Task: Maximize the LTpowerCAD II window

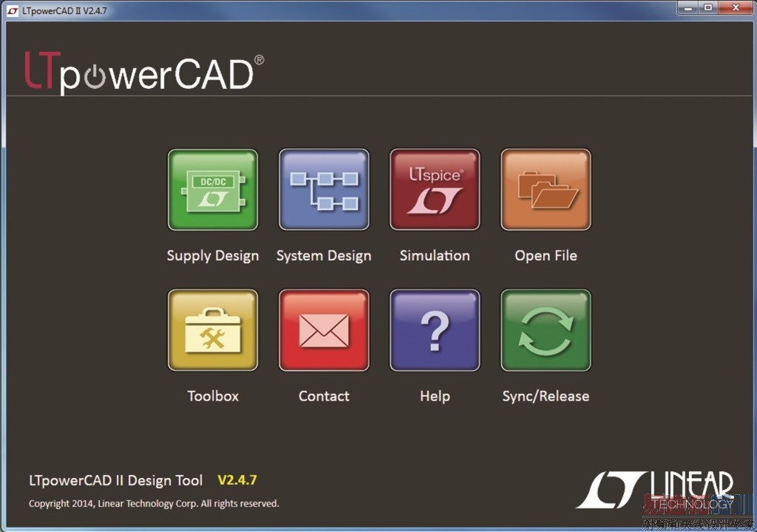Action: pyautogui.click(x=707, y=7)
